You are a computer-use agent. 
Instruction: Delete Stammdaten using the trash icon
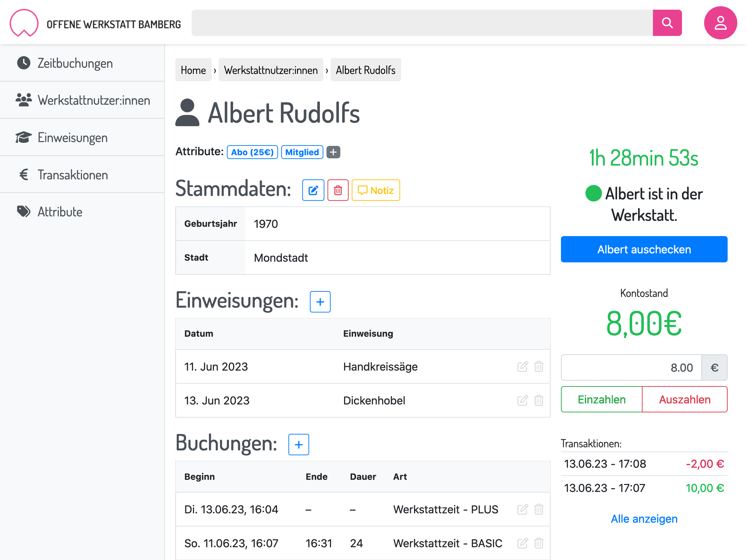[x=338, y=190]
